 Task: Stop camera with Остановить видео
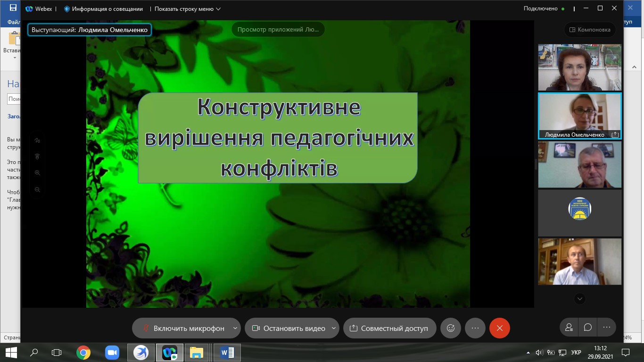(x=289, y=328)
